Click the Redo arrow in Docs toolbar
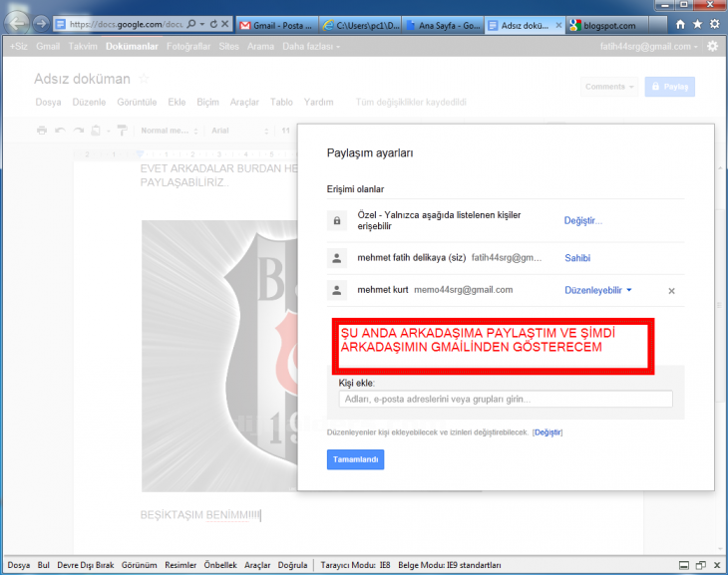 79,131
